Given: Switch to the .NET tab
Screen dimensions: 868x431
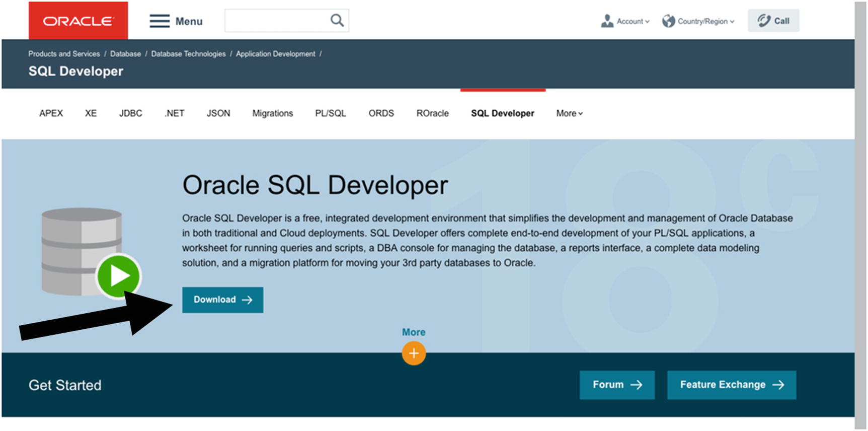Looking at the screenshot, I should [175, 113].
